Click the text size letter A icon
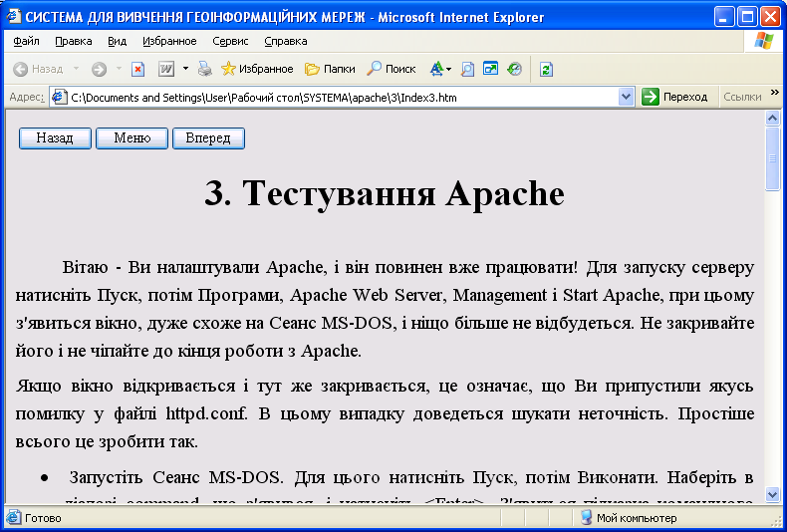Viewport: 787px width, 532px height. coord(436,69)
